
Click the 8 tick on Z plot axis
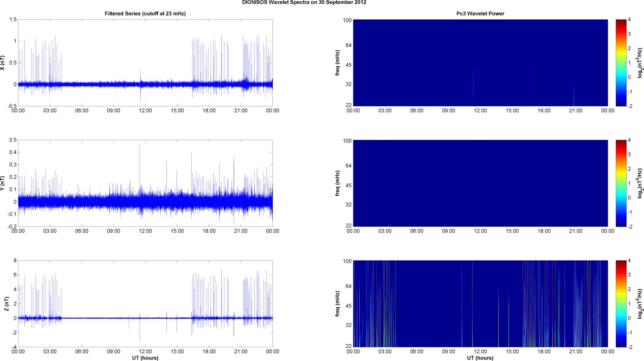tap(15, 261)
